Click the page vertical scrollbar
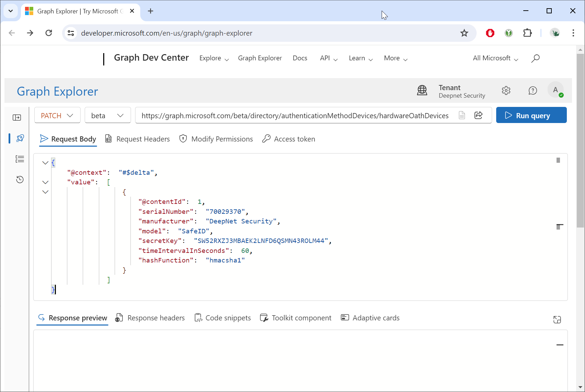 pos(580,140)
